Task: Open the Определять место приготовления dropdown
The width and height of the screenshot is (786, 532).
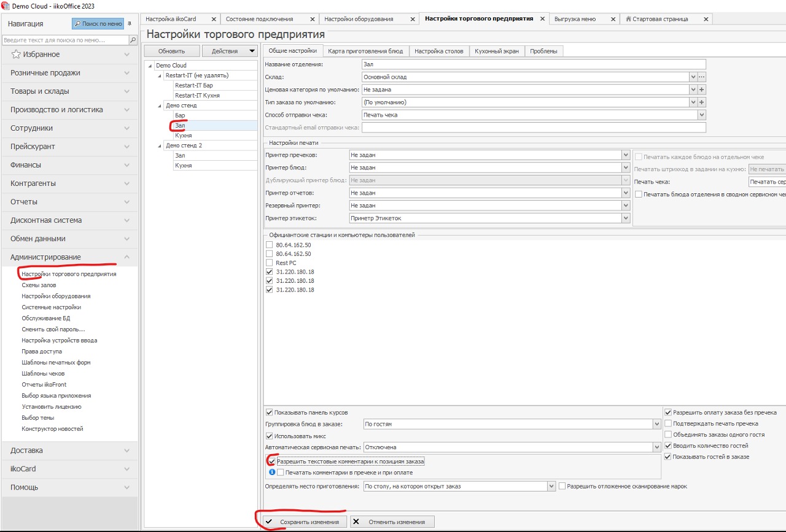Action: click(551, 486)
